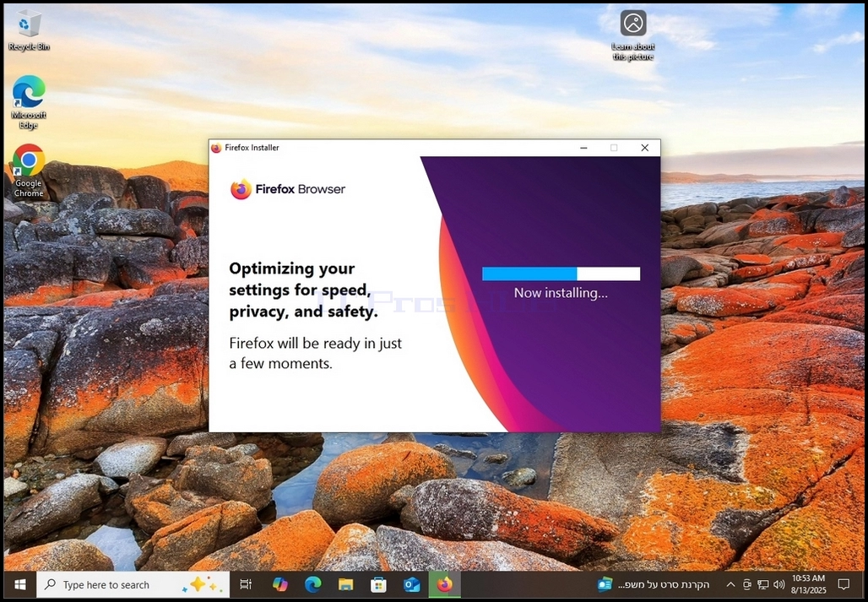Screen dimensions: 868x602
Task: Close the Firefox Installer window
Action: pyautogui.click(x=644, y=148)
